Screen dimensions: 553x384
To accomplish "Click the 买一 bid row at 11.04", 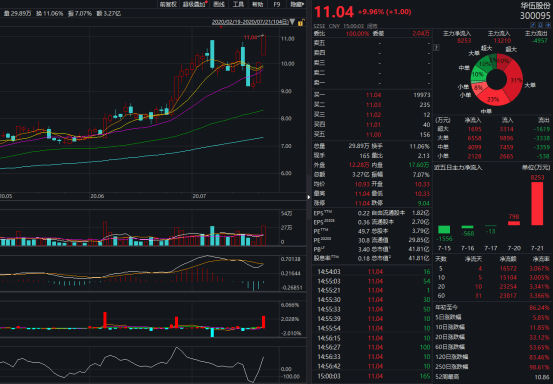I will point(372,95).
